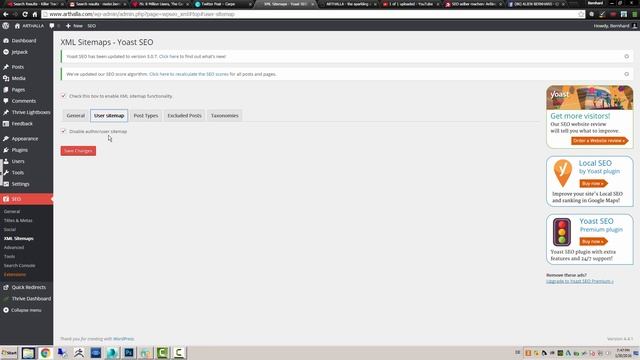Open the Howdy Bernhard account menu
The height and width of the screenshot is (360, 640).
tap(615, 26)
